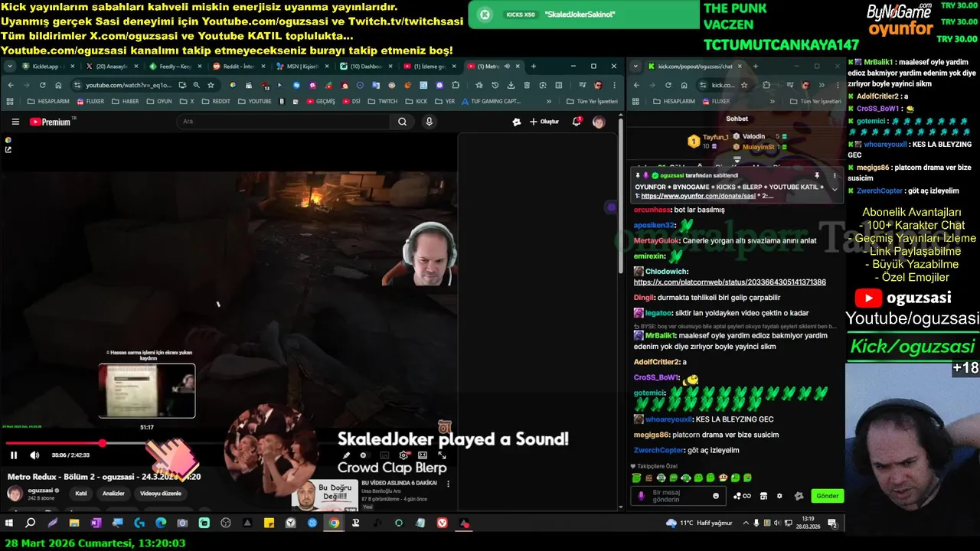Start voice search with microphone icon
The width and height of the screenshot is (980, 551).
point(429,122)
